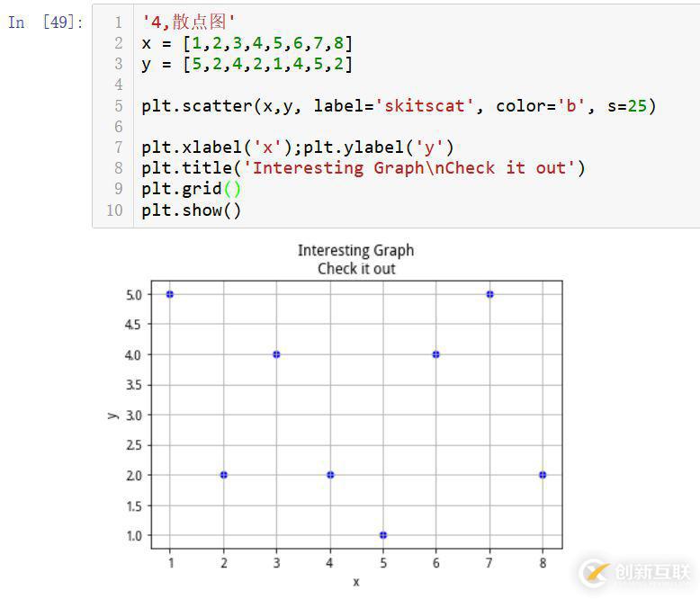Click x-axis tick label 1
Image resolution: width=700 pixels, height=599 pixels.
(171, 563)
